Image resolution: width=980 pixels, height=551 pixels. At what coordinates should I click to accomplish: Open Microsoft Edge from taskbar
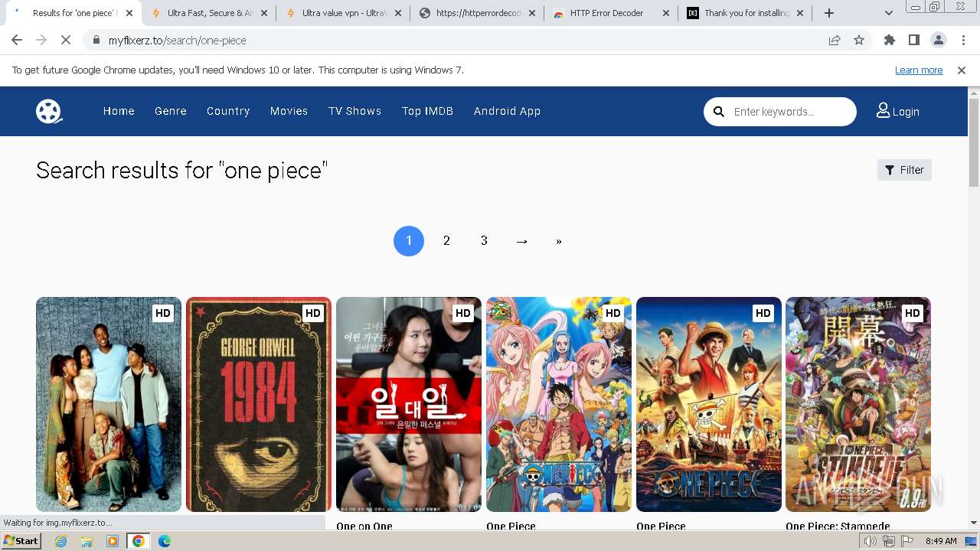(164, 541)
